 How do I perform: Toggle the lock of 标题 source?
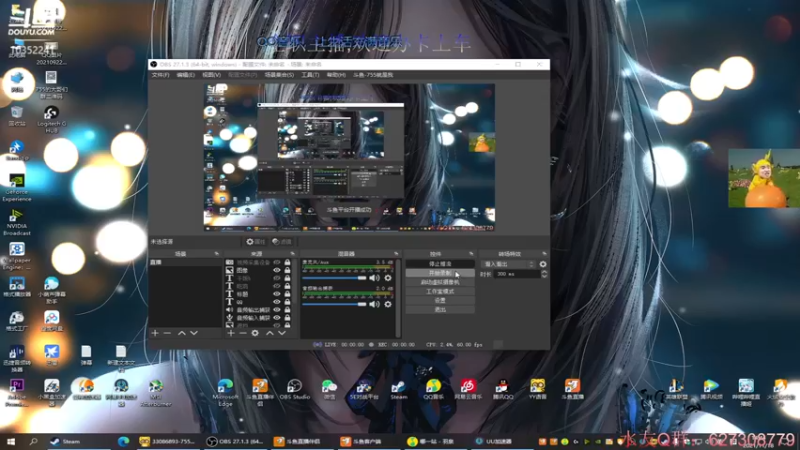tap(287, 294)
